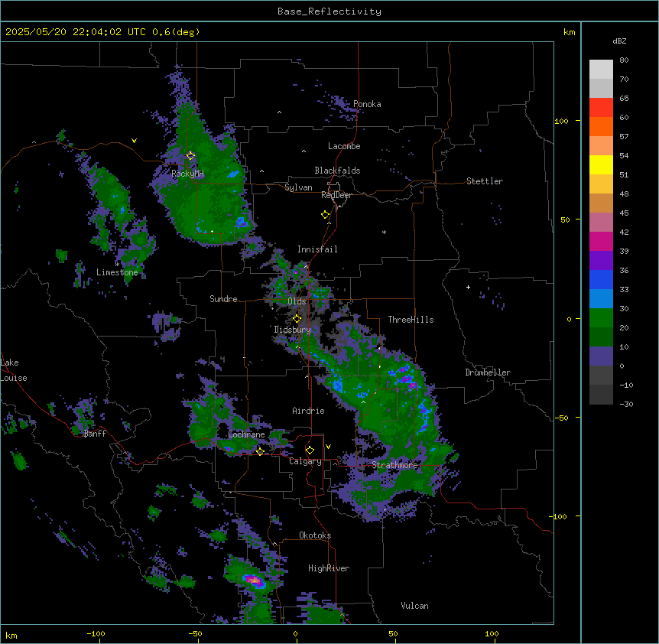Select the yellow diamond marker below Cochrane
The width and height of the screenshot is (659, 644).
tap(260, 451)
